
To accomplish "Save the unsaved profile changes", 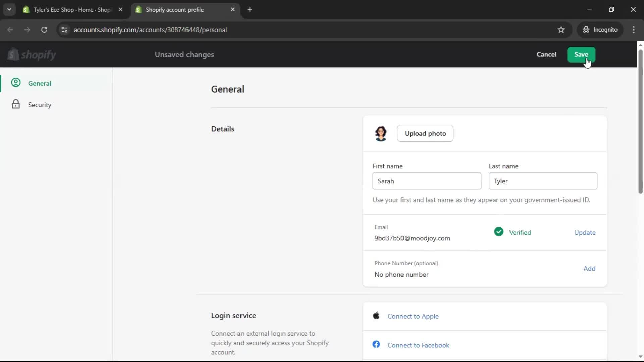I will [x=581, y=54].
